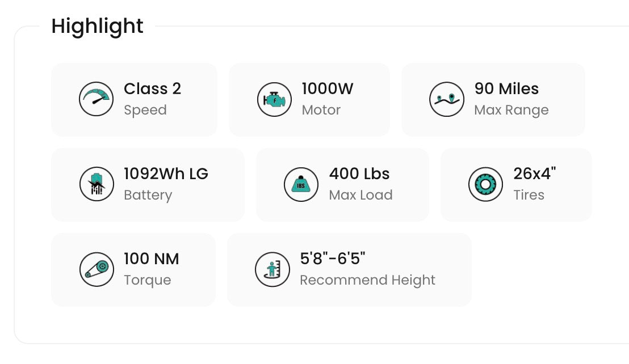The height and width of the screenshot is (364, 629).
Task: Click the "5'8"-6'5"" height range text
Action: tap(332, 259)
